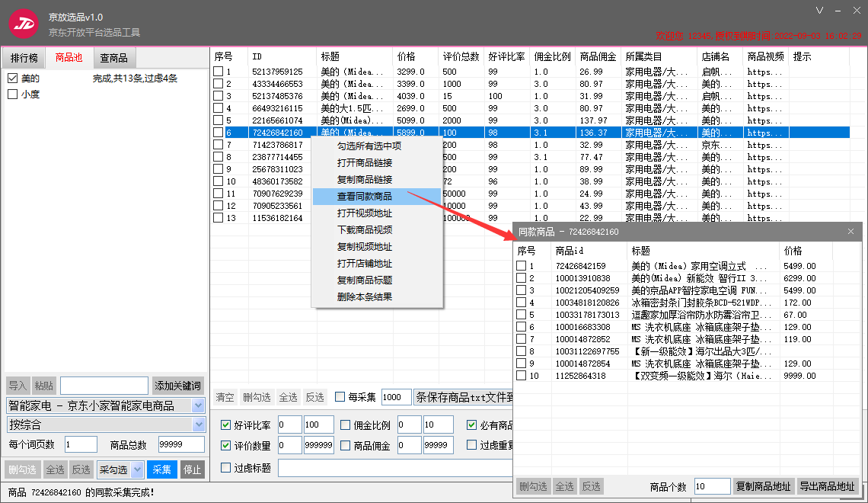
Task: Enable the 佣金比例 filter checkbox
Action: [x=345, y=425]
